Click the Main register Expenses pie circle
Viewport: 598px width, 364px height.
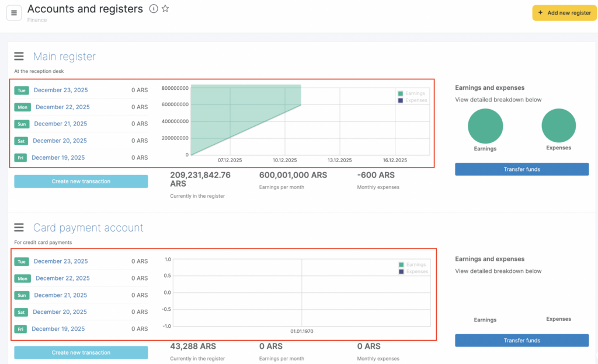[x=558, y=126]
